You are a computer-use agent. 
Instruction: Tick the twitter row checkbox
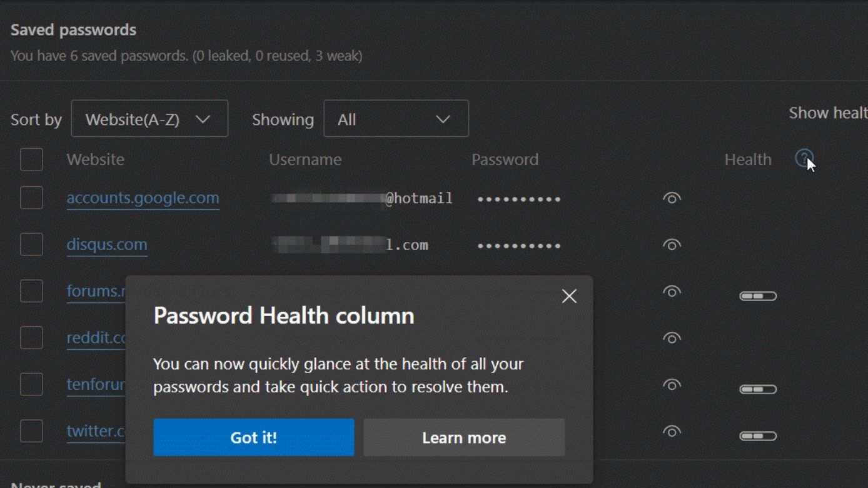click(x=31, y=431)
